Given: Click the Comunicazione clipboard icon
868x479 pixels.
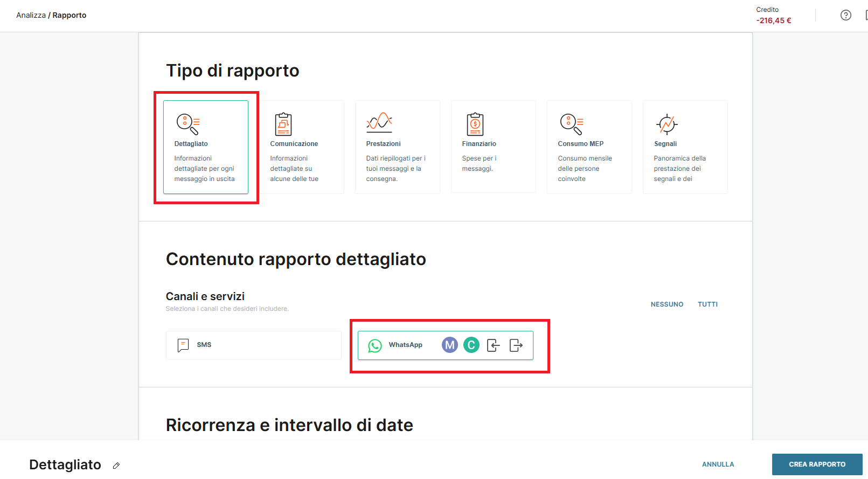Looking at the screenshot, I should (283, 124).
